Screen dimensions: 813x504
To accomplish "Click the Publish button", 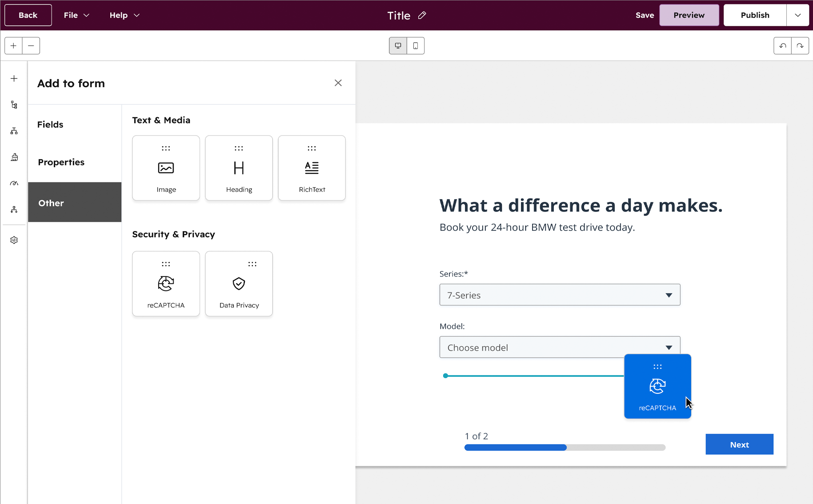I will [x=755, y=15].
